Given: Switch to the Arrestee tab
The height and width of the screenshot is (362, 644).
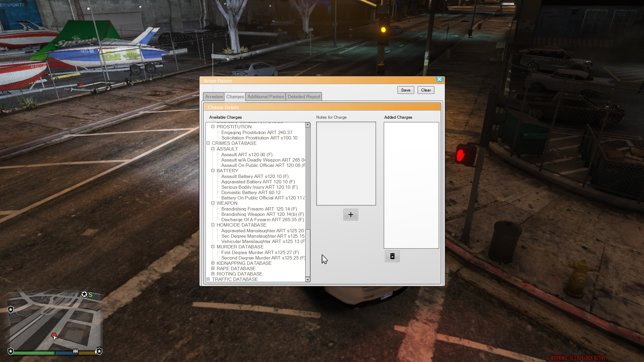Looking at the screenshot, I should tap(214, 97).
